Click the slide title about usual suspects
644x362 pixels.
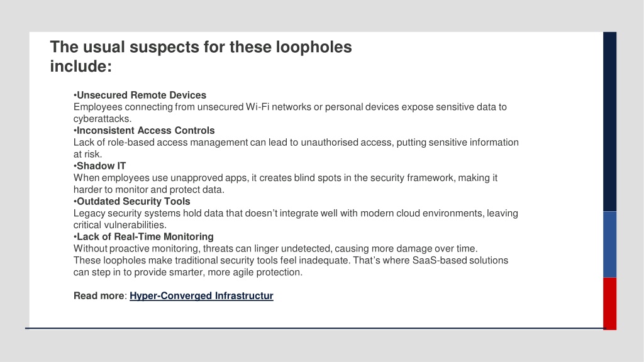coord(201,56)
